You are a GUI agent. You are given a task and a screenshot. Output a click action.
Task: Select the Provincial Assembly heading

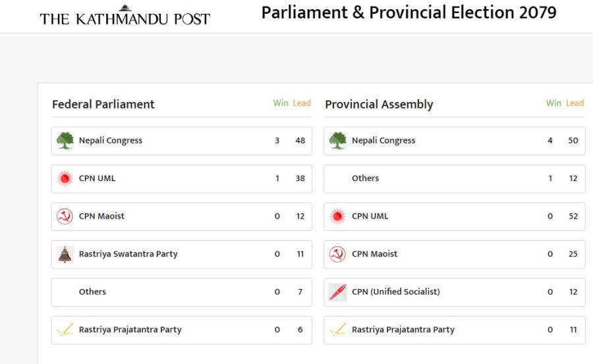[x=379, y=104]
